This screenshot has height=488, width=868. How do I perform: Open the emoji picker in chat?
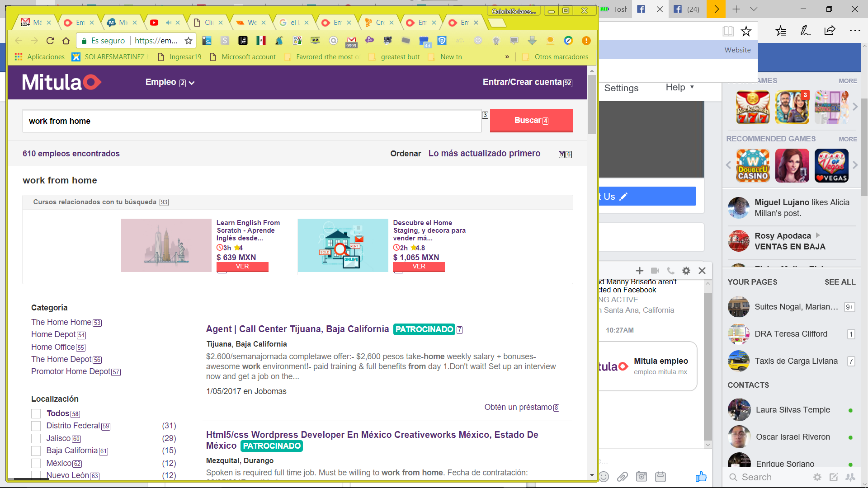(x=604, y=477)
